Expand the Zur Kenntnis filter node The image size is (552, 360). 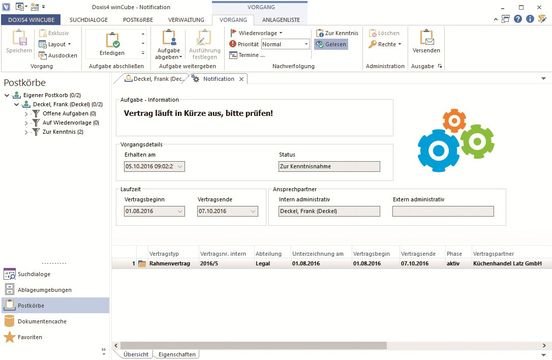click(x=26, y=132)
